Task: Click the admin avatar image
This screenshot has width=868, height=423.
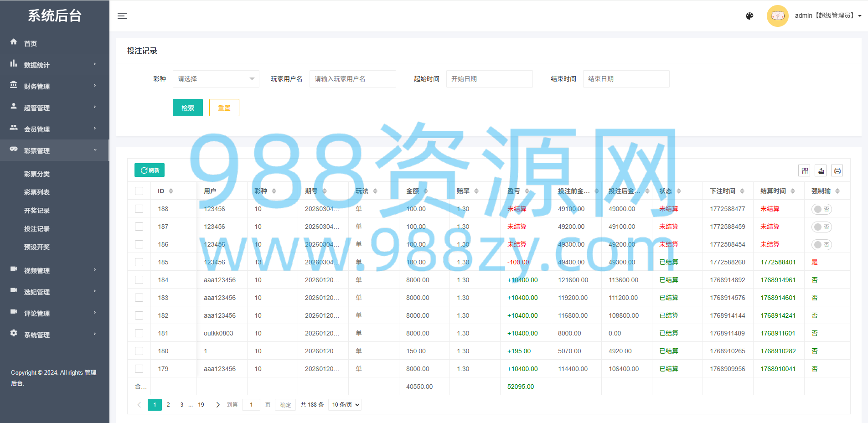Action: (x=778, y=16)
